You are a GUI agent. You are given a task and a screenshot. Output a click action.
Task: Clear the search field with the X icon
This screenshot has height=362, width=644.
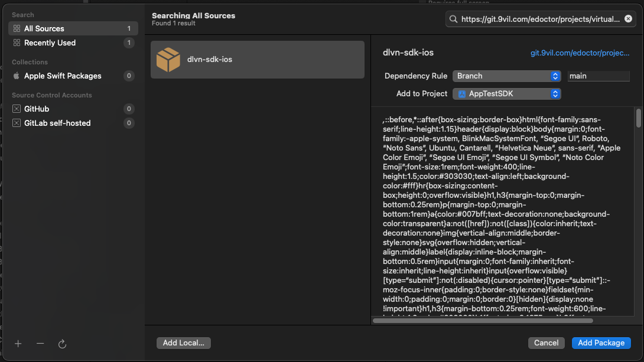click(628, 19)
